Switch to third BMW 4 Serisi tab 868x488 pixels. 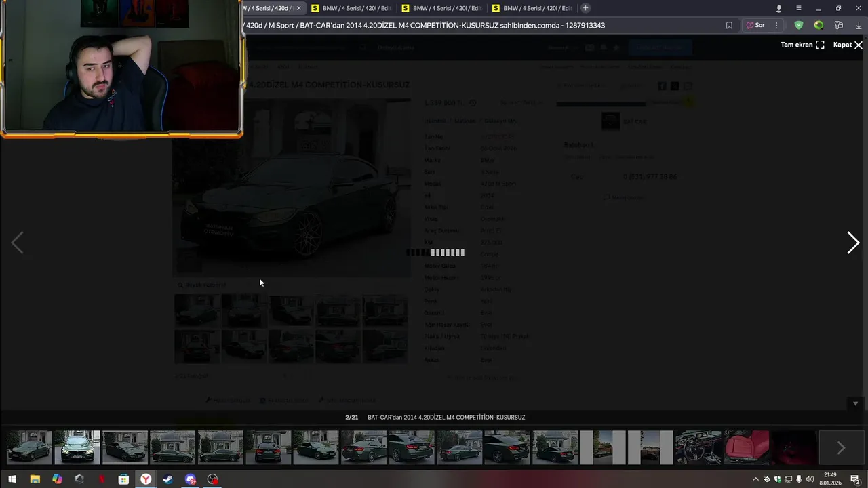coord(441,8)
